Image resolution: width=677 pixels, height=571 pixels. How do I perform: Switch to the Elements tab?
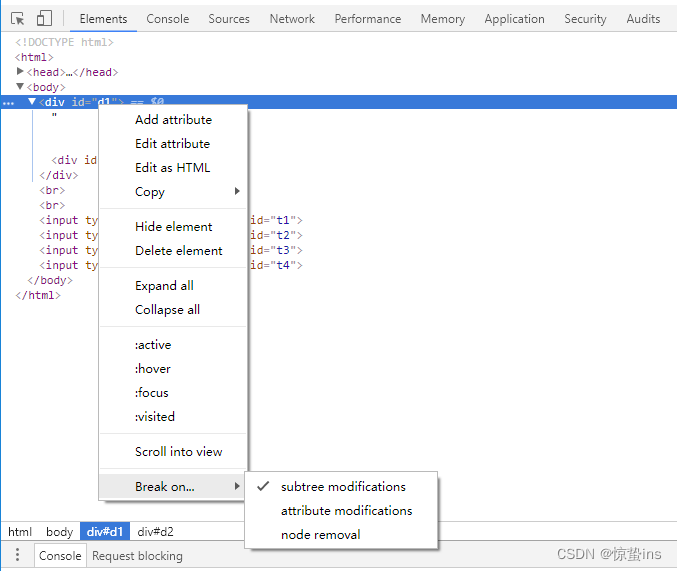point(103,19)
